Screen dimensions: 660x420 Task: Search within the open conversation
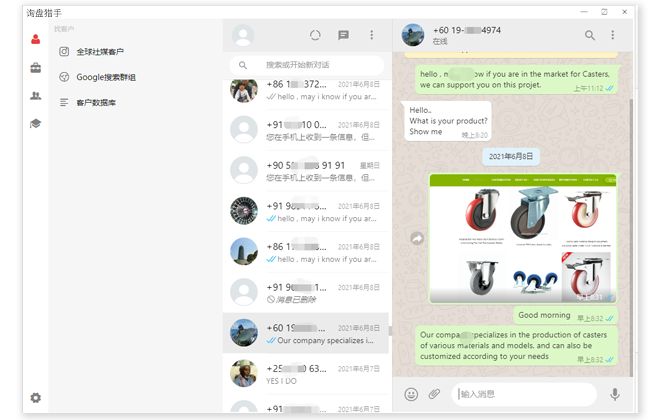pos(589,35)
